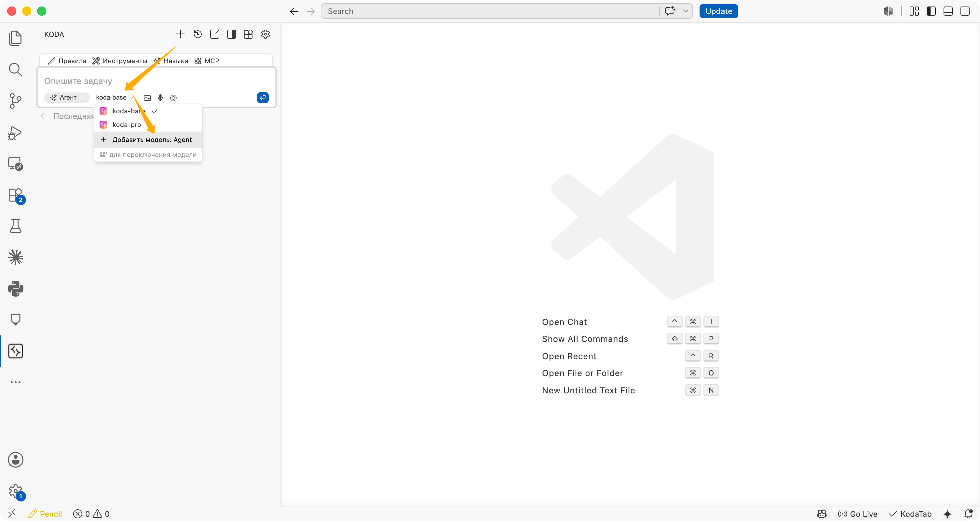Open the shield-shaped activity bar view
Viewport: 980px width, 521px height.
tap(15, 319)
